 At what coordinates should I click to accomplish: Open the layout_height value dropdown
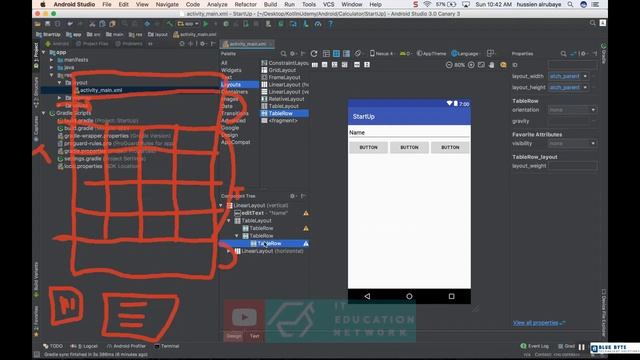tap(585, 87)
